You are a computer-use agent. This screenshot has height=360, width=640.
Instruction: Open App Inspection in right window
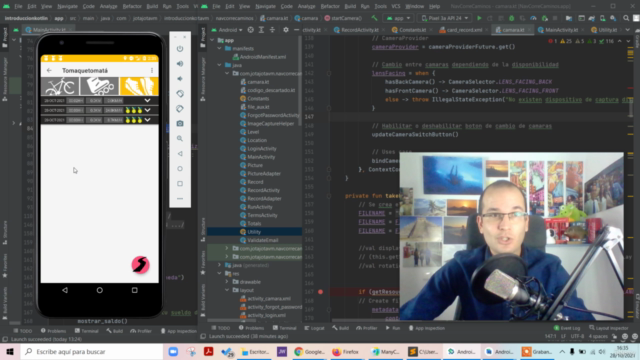pos(427,328)
